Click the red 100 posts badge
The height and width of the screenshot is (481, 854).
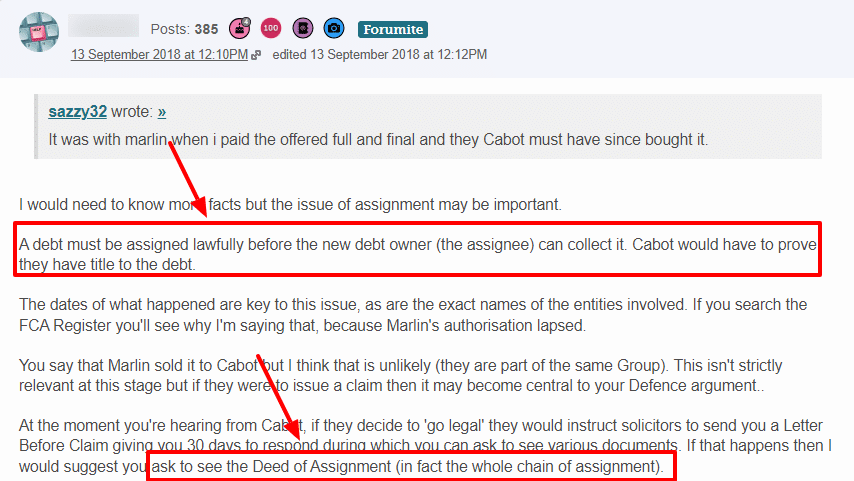coord(271,28)
